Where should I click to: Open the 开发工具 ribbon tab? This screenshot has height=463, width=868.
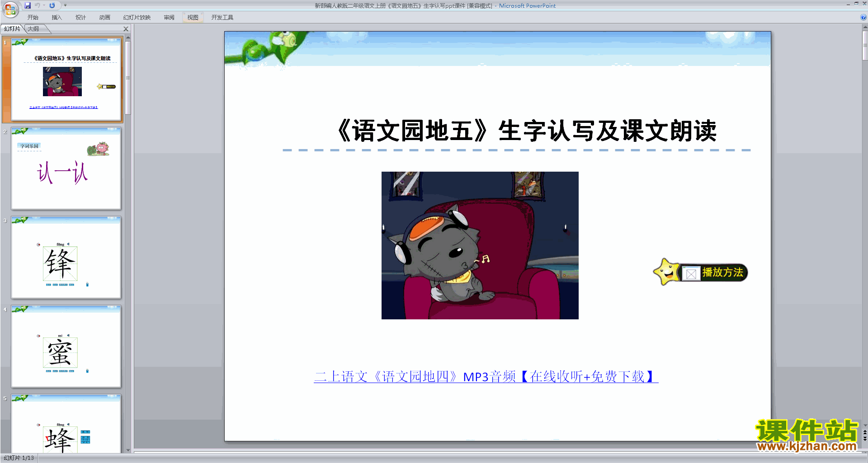[222, 18]
